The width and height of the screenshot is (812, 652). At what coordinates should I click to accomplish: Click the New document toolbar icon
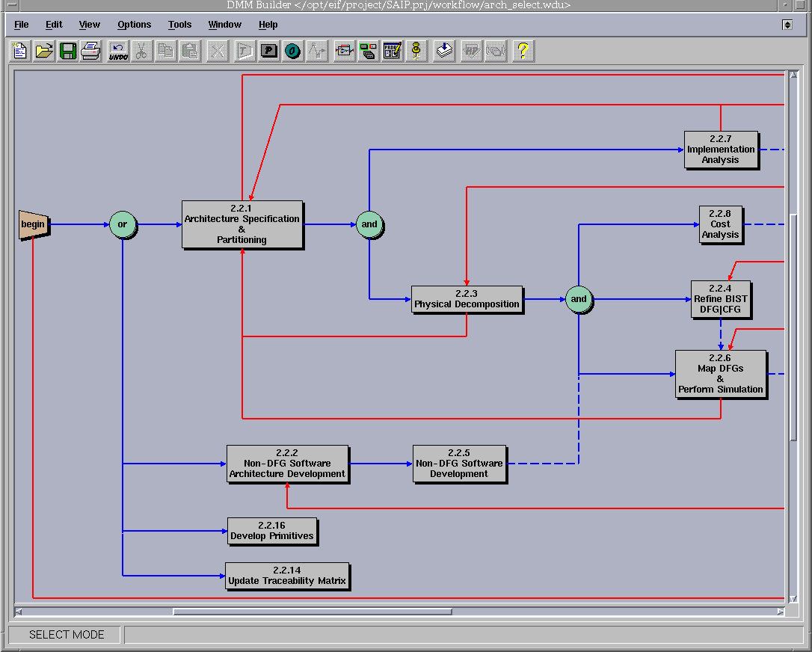click(x=20, y=51)
